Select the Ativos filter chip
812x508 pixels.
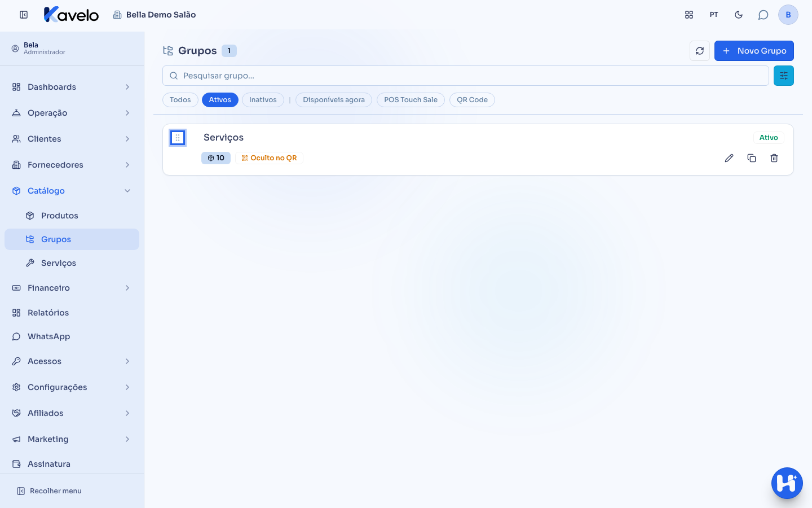[x=220, y=100]
